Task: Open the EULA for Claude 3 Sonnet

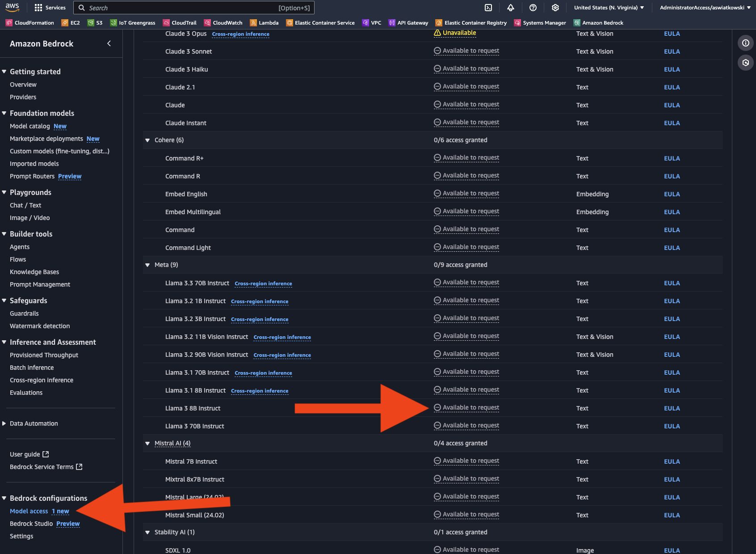Action: [672, 51]
